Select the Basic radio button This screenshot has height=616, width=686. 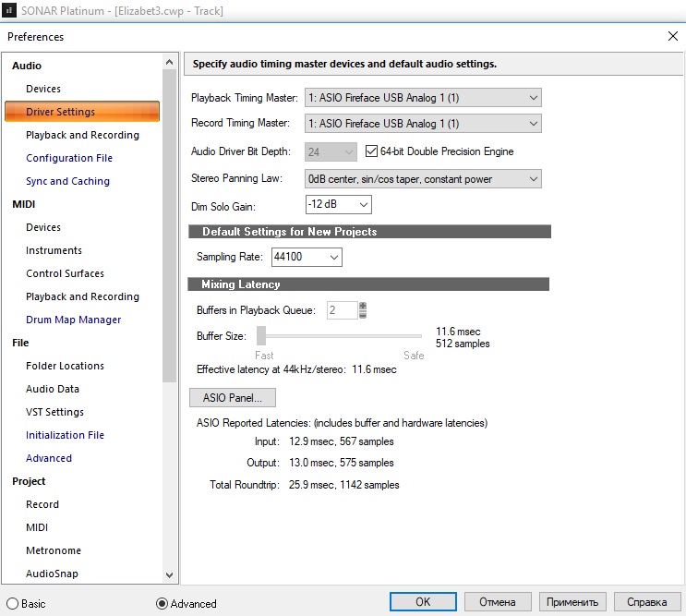(x=13, y=604)
